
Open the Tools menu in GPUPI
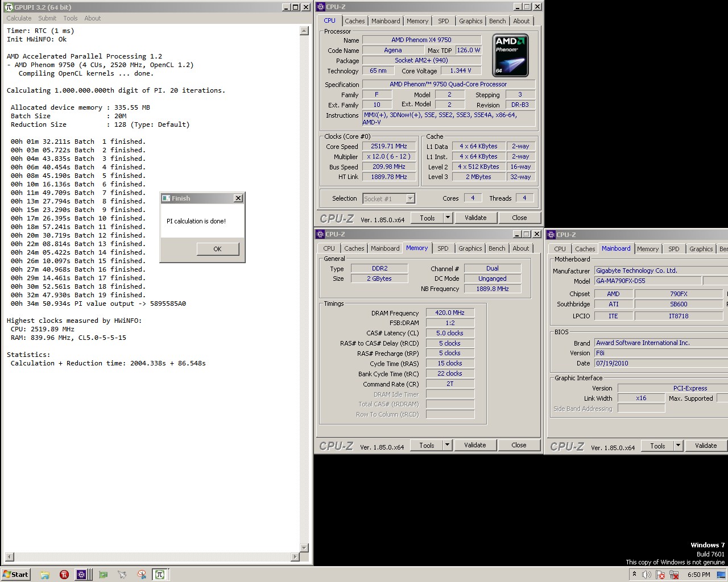(71, 18)
